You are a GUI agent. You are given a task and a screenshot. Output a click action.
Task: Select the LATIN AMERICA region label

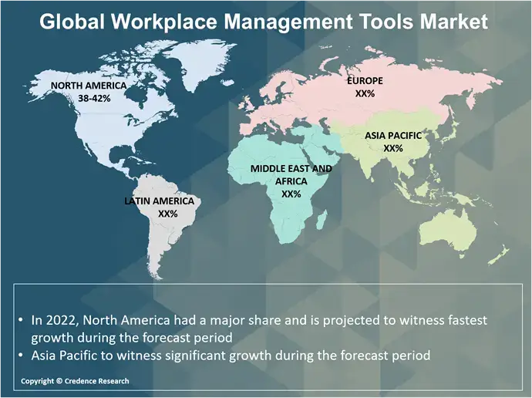coord(160,201)
